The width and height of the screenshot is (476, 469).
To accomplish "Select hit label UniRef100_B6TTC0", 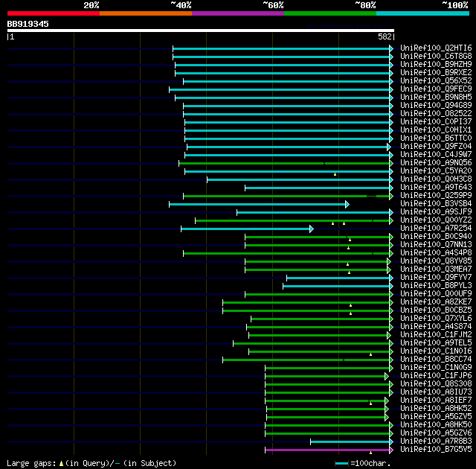I will pos(436,138).
